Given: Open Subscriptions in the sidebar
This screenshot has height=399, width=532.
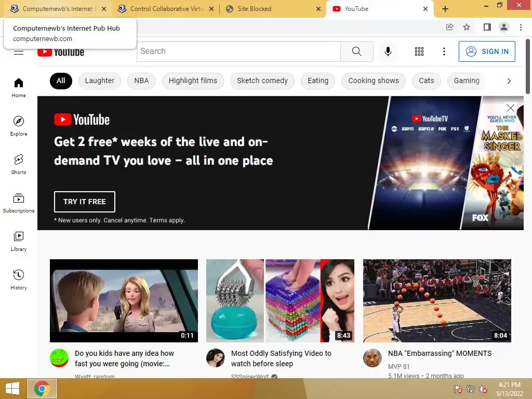Looking at the screenshot, I should tap(19, 203).
